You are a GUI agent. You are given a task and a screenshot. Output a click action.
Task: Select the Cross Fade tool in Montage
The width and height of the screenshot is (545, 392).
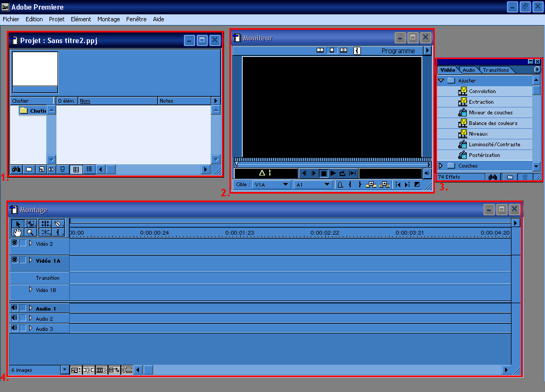pos(45,232)
